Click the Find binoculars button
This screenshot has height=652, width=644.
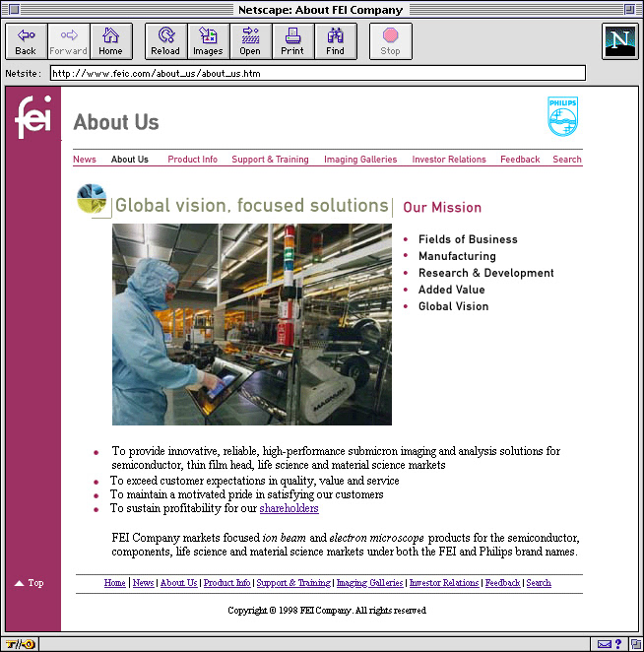click(336, 41)
